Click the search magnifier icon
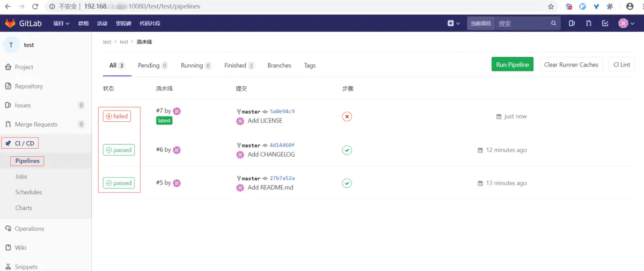 coord(554,24)
